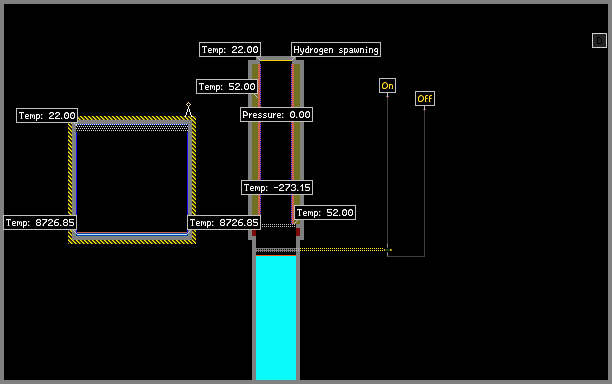Click the Temp: 22.00 sign above the chamber
The height and width of the screenshot is (384, 612).
coord(47,116)
